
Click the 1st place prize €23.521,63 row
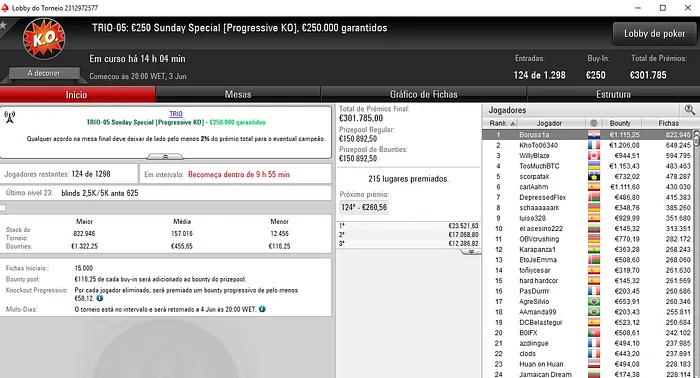point(408,226)
